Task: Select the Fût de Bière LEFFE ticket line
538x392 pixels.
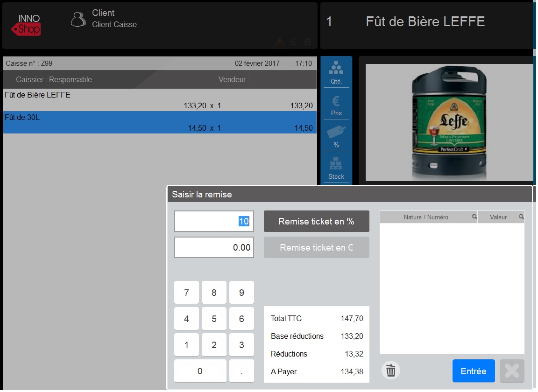Action: tap(160, 100)
